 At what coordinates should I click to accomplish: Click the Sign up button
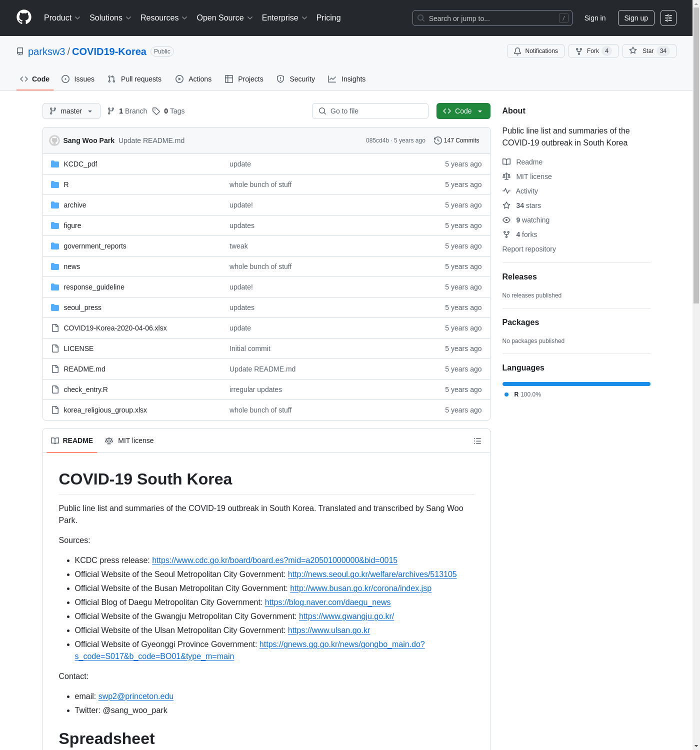[636, 18]
